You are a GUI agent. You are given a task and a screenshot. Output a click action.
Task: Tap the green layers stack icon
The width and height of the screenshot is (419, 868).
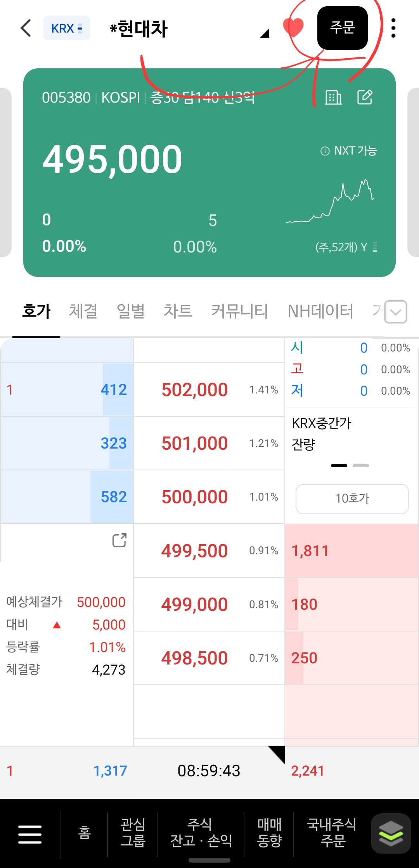[391, 833]
